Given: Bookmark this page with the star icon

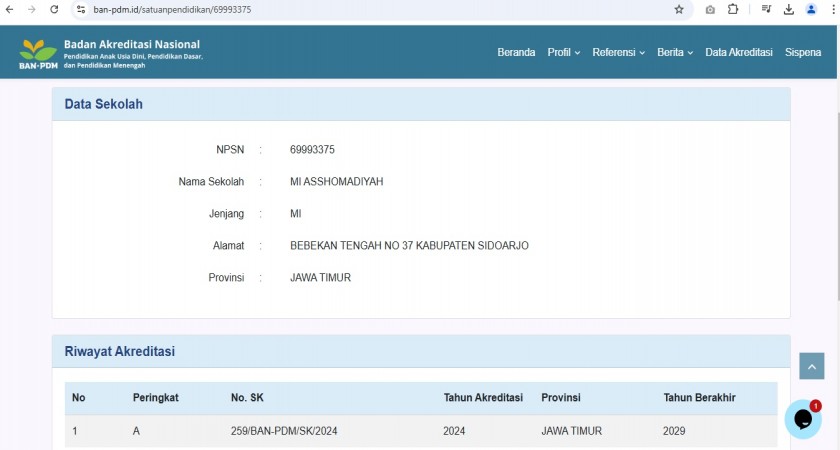Looking at the screenshot, I should [x=679, y=9].
